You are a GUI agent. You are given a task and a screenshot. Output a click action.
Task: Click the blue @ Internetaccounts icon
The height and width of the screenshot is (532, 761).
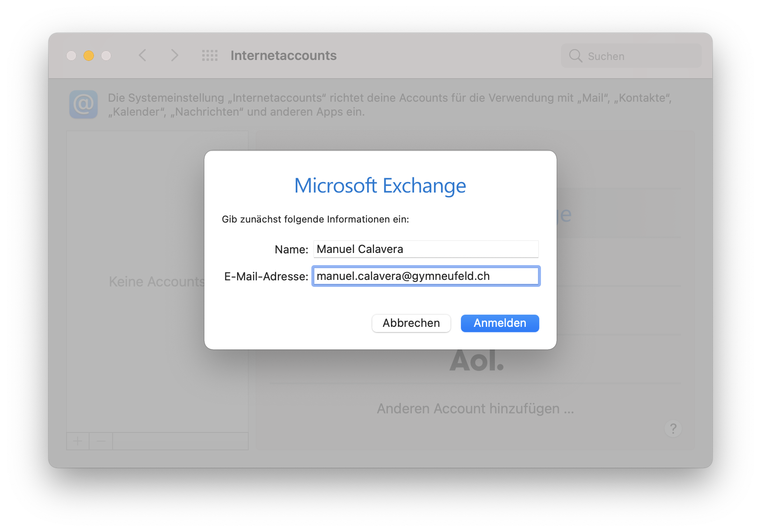point(83,105)
